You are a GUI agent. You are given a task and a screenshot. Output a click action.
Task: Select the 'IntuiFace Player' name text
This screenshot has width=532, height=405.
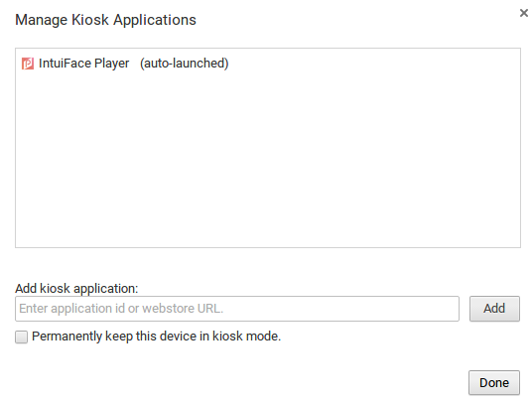(x=83, y=64)
